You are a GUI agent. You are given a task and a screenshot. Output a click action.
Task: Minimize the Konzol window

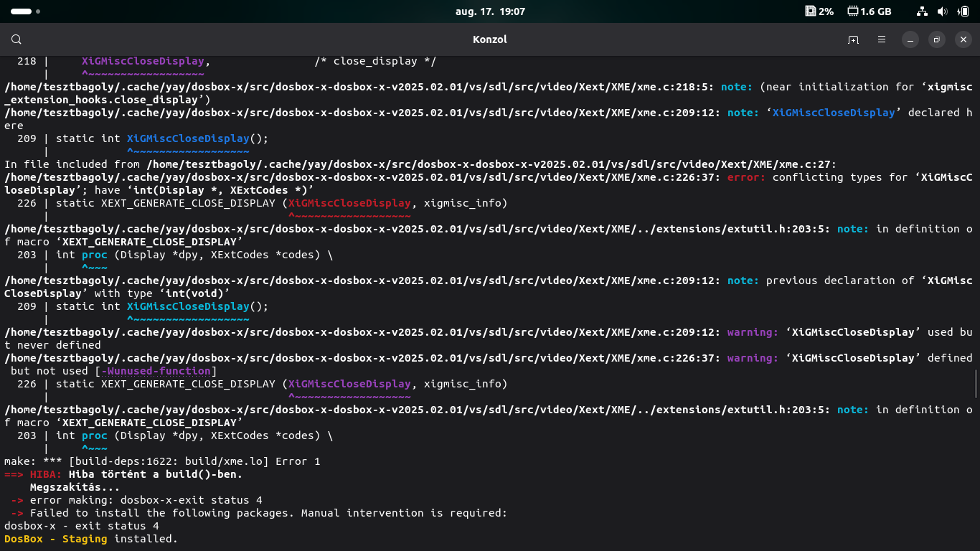pos(910,39)
